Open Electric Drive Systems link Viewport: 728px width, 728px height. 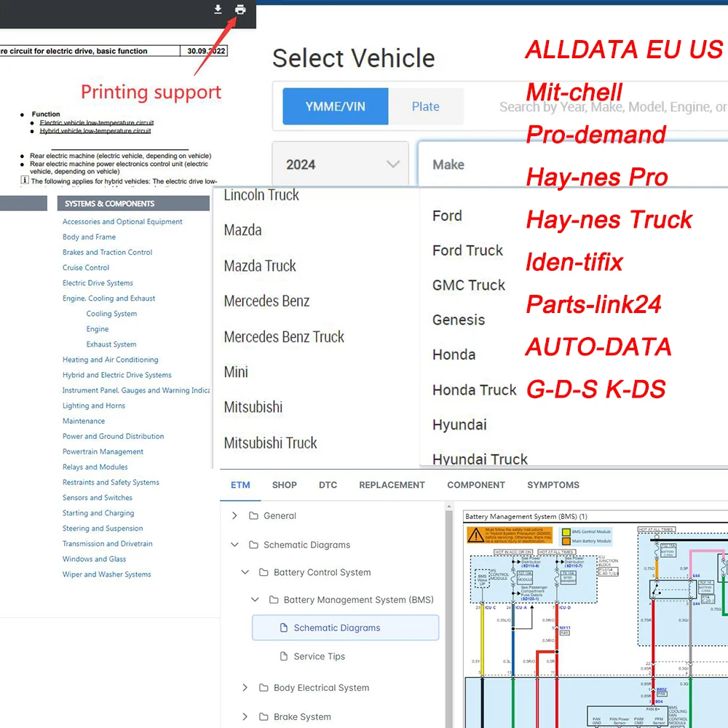98,282
